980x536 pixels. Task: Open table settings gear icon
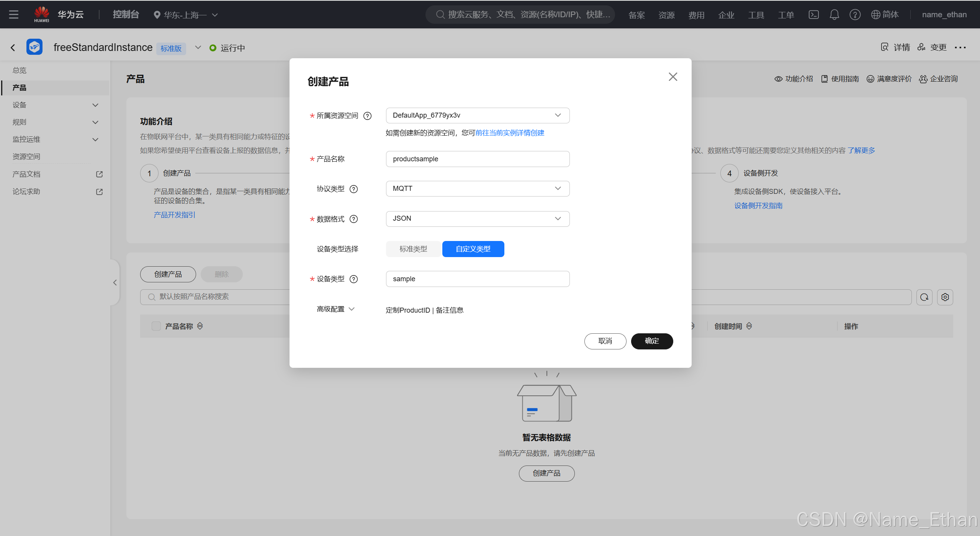pos(945,297)
